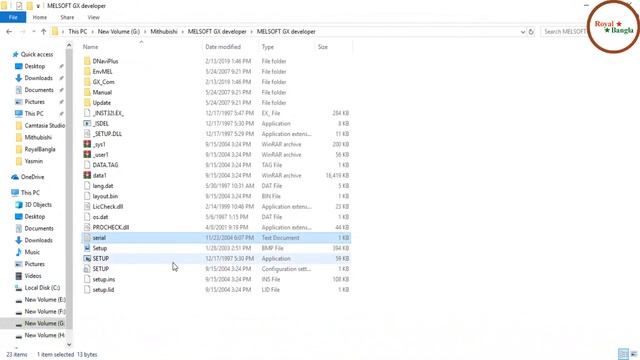Open the Quick Access Toolbar dropdown arrow
Viewport: 640px width, 360px height.
click(38, 6)
